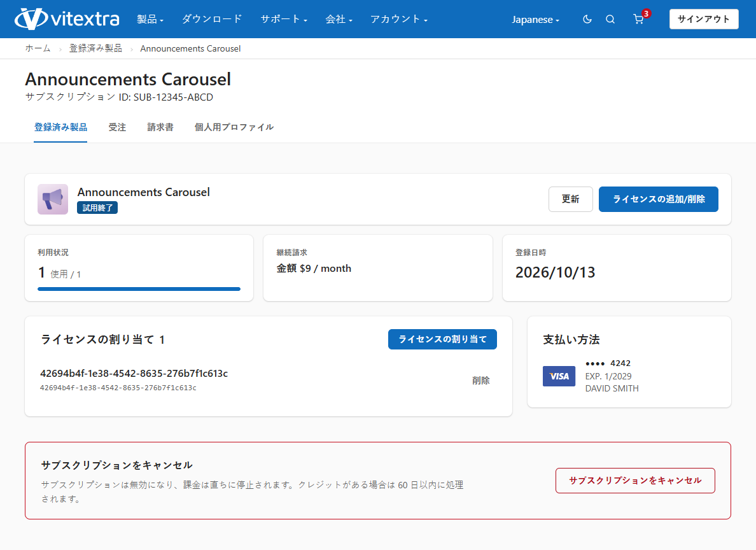Click the 2026/10/13 registration date
The height and width of the screenshot is (550, 756).
point(555,272)
